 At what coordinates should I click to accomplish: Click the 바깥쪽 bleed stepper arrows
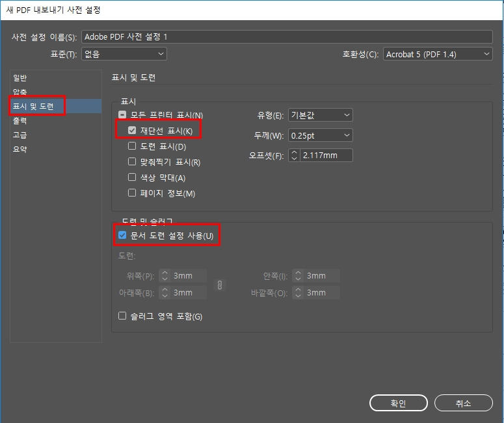tap(298, 293)
